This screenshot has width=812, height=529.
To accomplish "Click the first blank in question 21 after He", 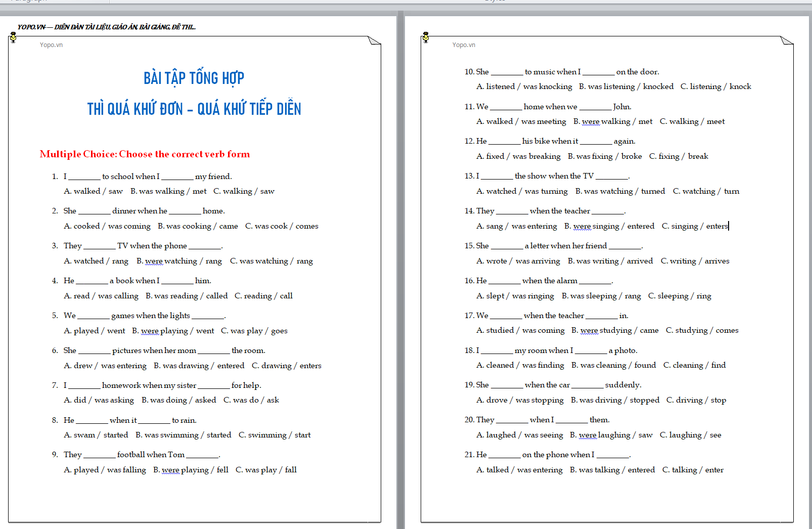I will click(x=505, y=455).
